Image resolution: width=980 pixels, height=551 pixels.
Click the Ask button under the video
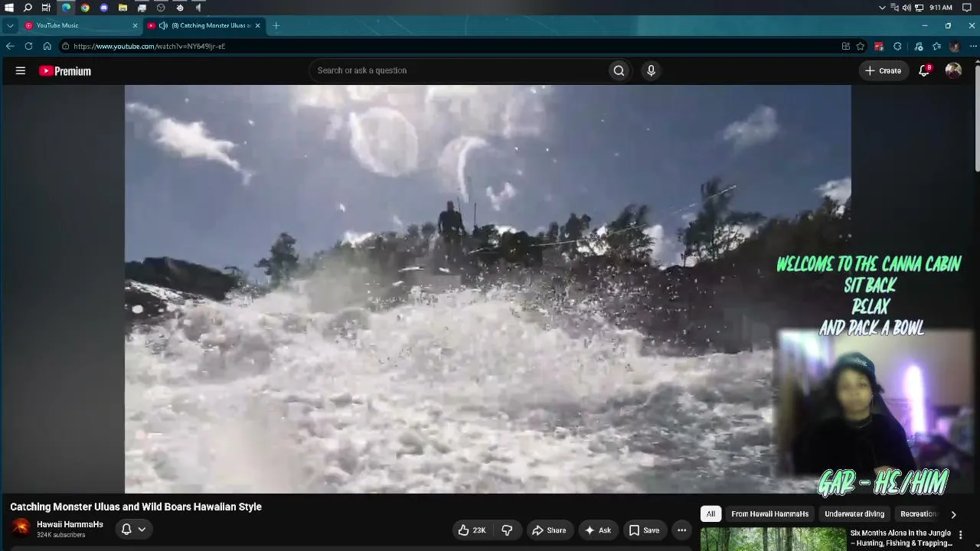[x=597, y=530]
